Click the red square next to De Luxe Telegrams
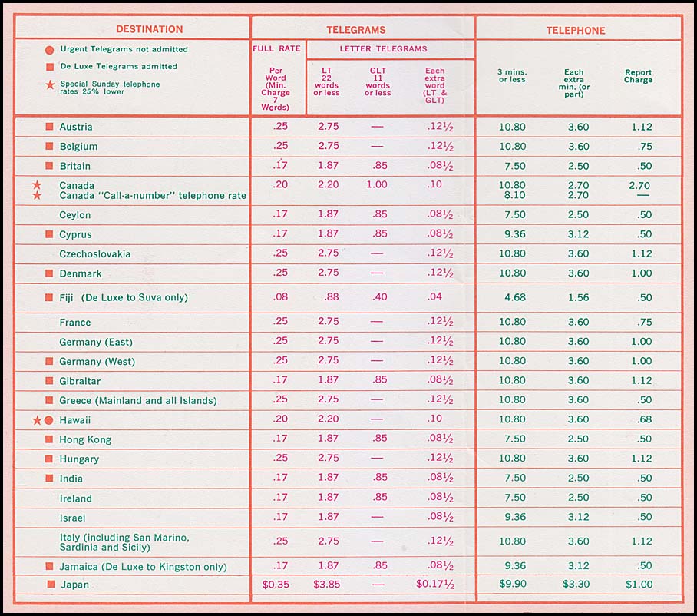Image resolution: width=697 pixels, height=616 pixels. point(50,67)
